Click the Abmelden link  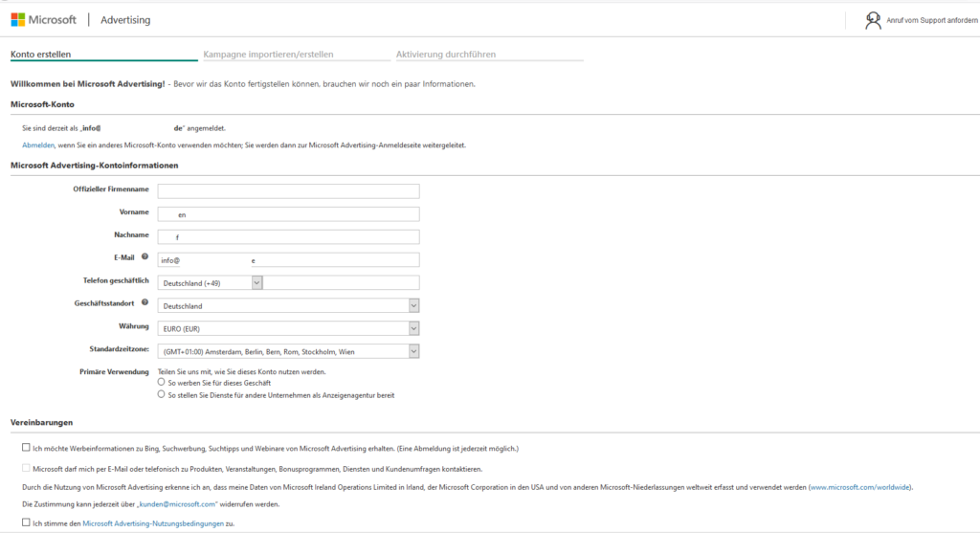(38, 145)
